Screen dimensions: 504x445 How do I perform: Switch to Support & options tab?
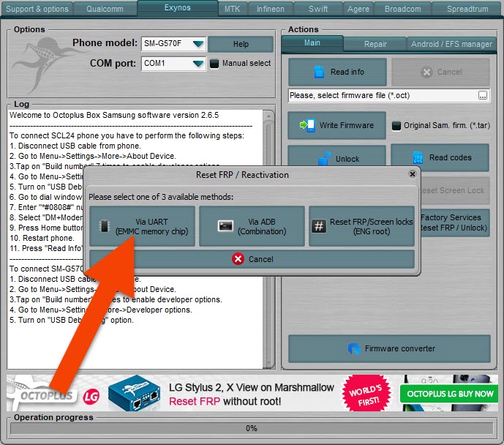[x=37, y=9]
